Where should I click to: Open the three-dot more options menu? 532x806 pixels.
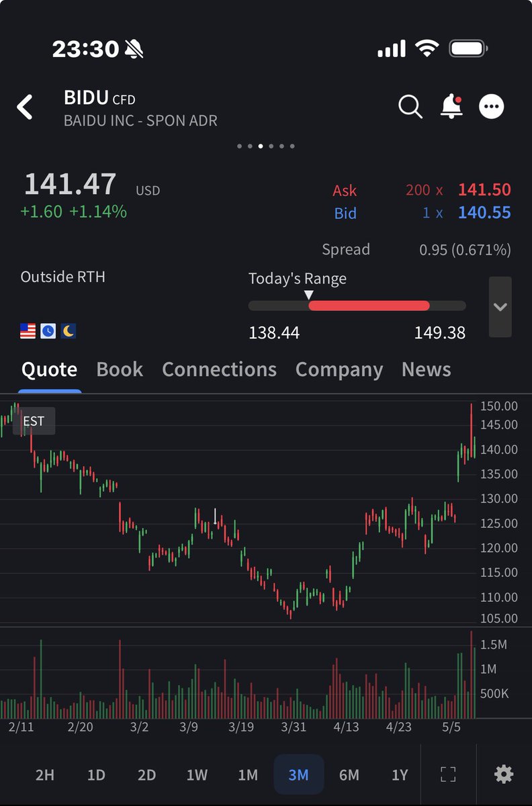(492, 106)
